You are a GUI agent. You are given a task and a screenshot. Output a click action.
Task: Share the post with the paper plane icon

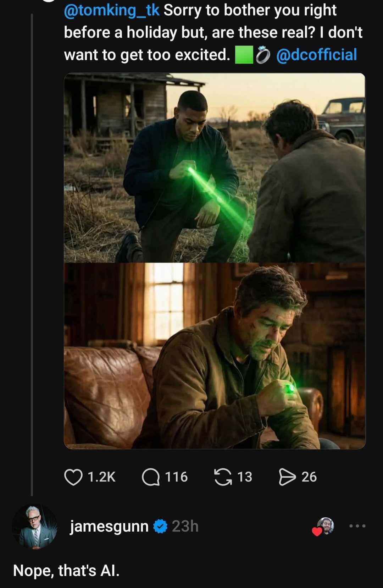[x=287, y=477]
